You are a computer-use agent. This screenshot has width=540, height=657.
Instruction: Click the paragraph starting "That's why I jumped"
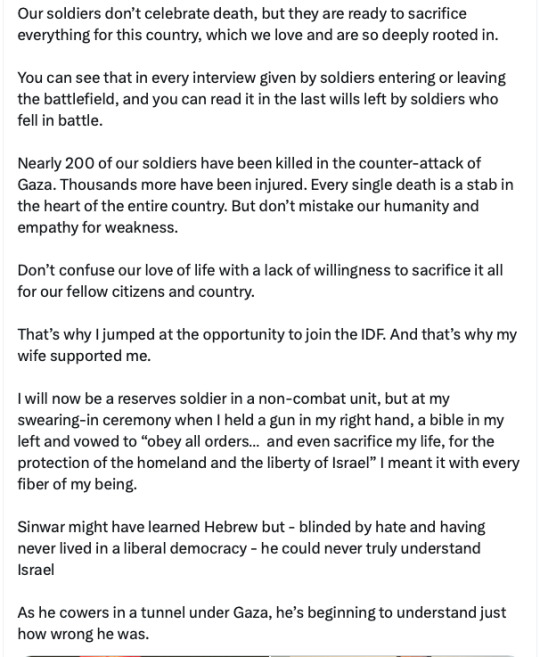[267, 345]
